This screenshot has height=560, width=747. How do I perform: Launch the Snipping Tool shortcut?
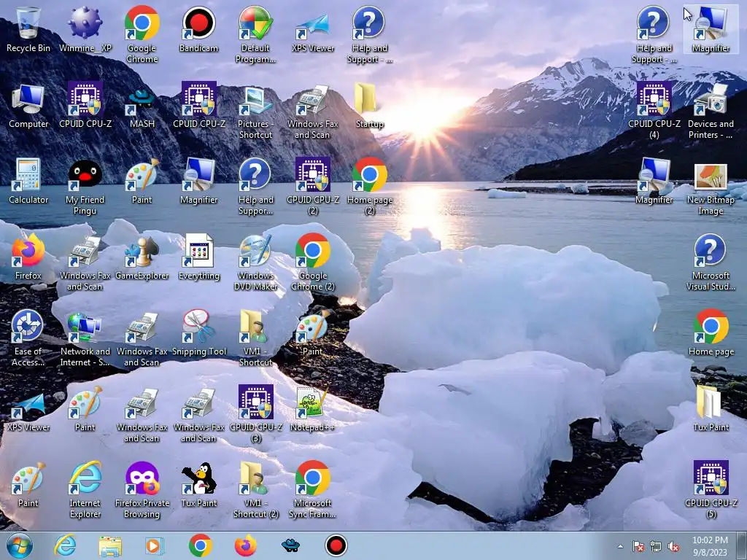point(198,332)
